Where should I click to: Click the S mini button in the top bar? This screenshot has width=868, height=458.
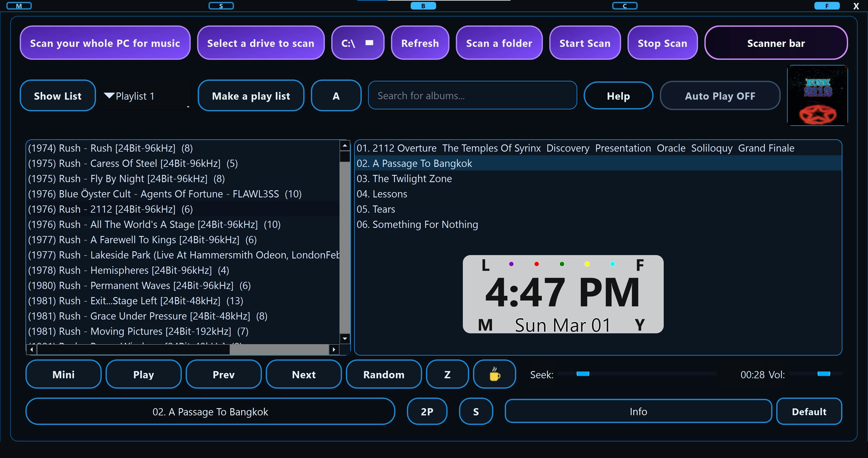[221, 6]
